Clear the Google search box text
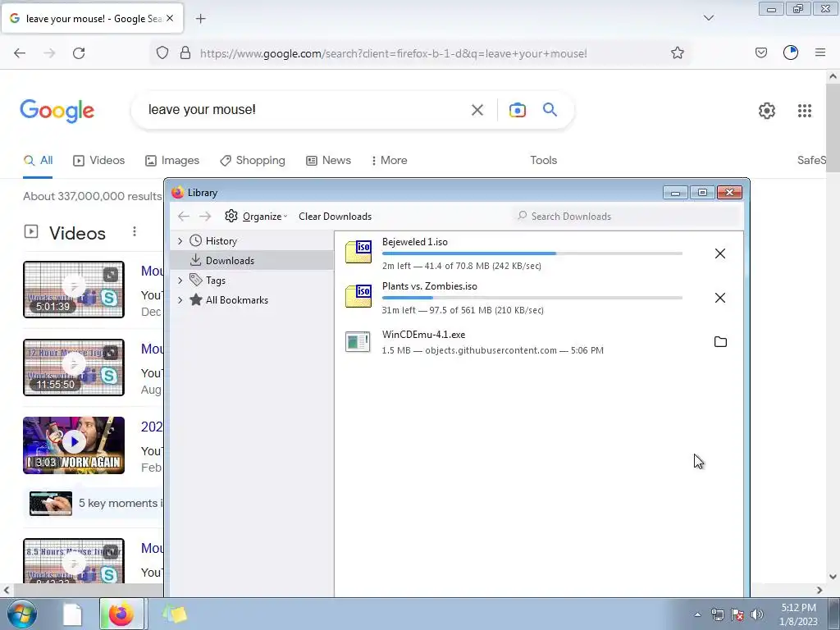Screen dimensions: 840x630 pos(477,110)
